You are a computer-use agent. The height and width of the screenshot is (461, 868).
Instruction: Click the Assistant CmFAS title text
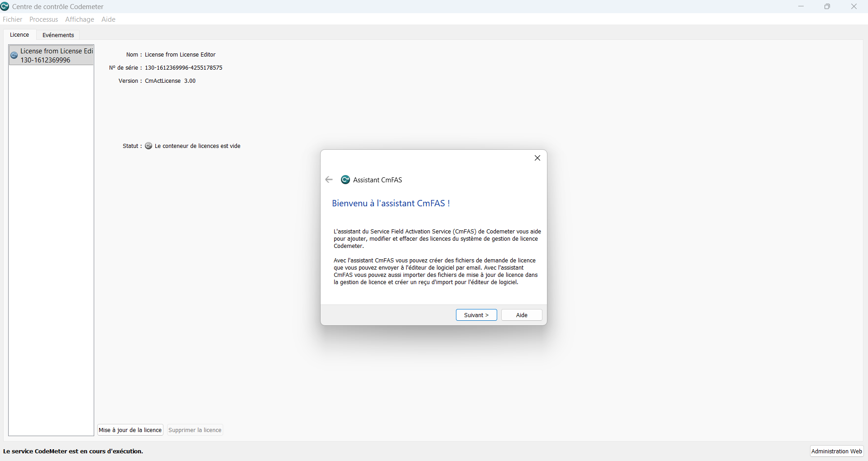point(378,180)
